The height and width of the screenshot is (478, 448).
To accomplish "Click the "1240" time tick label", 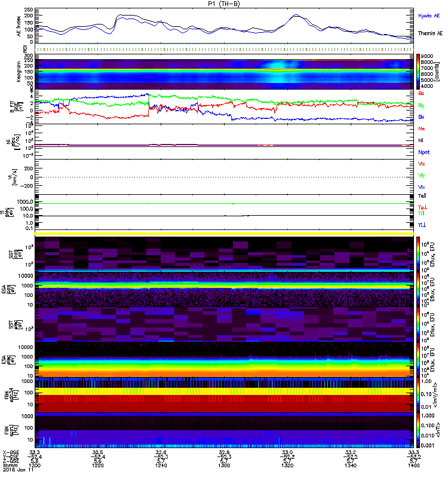I will (161, 465).
